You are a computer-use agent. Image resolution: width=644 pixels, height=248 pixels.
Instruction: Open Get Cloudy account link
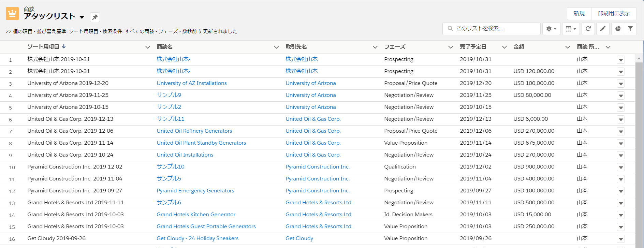[x=299, y=238]
